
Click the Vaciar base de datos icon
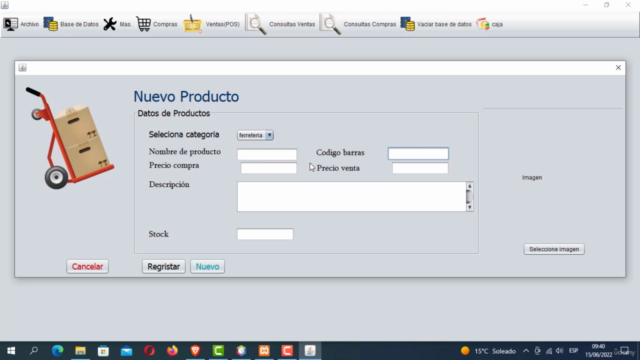pos(407,24)
